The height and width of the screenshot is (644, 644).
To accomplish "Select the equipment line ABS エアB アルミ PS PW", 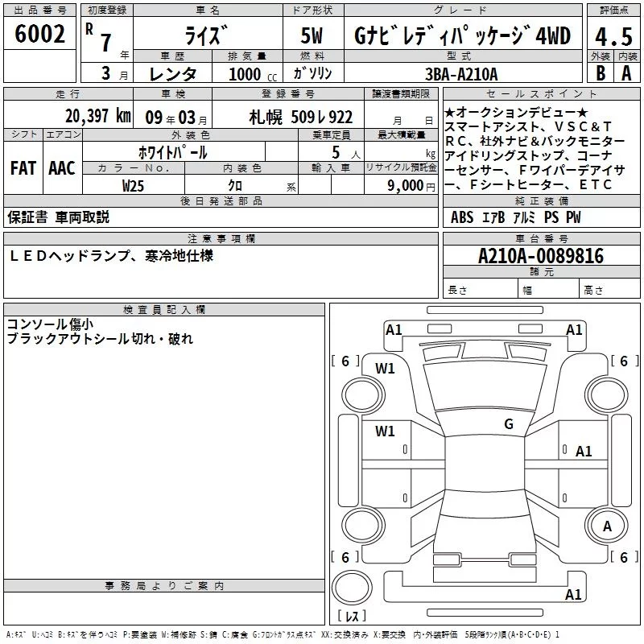I will pyautogui.click(x=516, y=217).
